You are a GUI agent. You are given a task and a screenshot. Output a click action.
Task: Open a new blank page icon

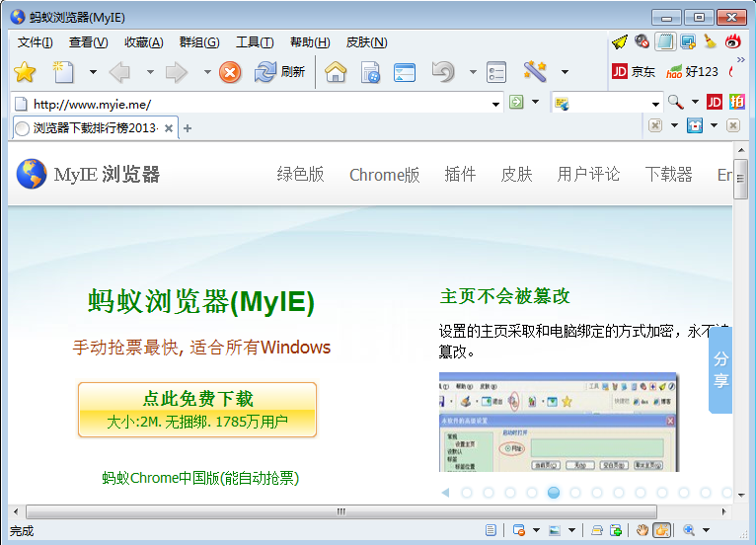[x=63, y=72]
